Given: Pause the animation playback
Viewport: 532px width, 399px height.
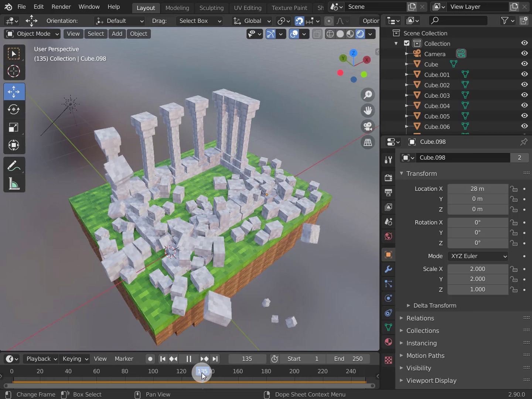Looking at the screenshot, I should tap(189, 359).
